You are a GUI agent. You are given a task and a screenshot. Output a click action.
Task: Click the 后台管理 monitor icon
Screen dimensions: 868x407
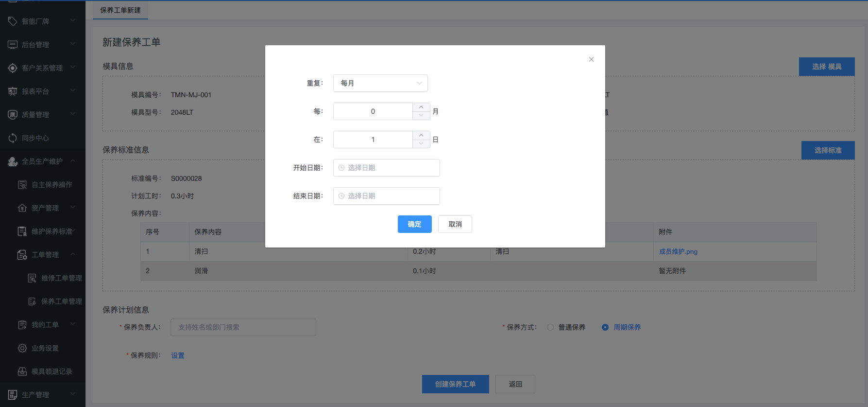tap(13, 45)
